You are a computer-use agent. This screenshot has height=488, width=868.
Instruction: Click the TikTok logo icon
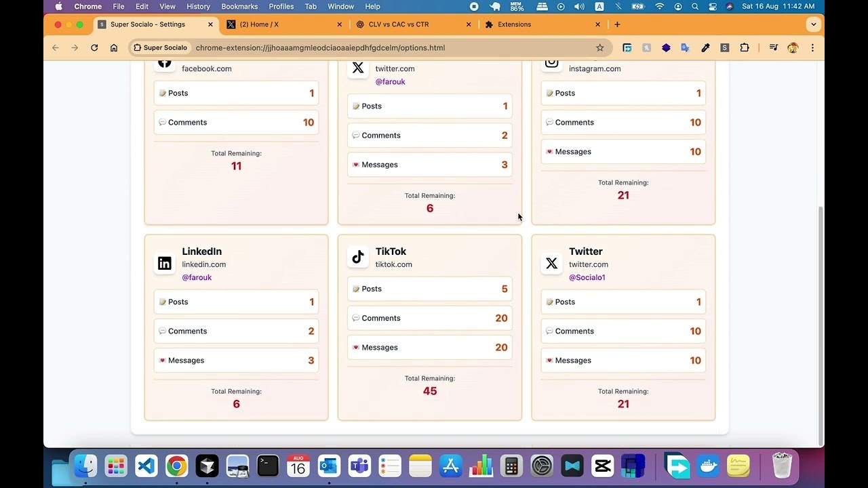(358, 257)
